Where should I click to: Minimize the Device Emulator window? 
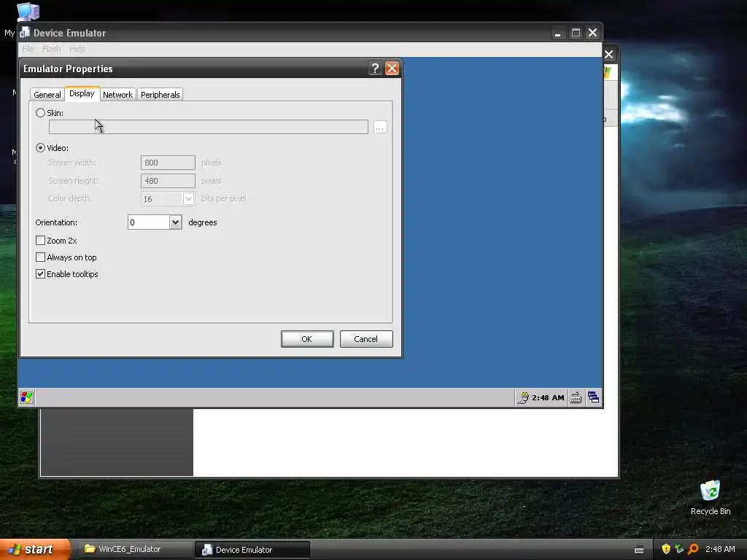point(558,33)
